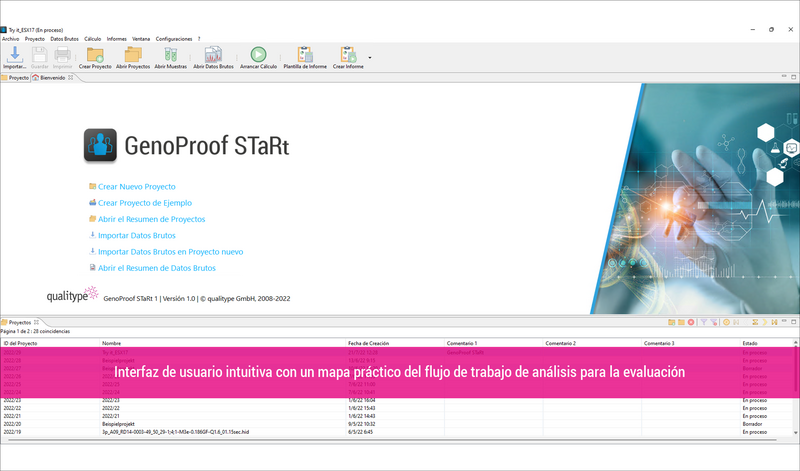Viewport: 800px width, 471px height.
Task: Open the Configuraciones menu
Action: click(174, 39)
